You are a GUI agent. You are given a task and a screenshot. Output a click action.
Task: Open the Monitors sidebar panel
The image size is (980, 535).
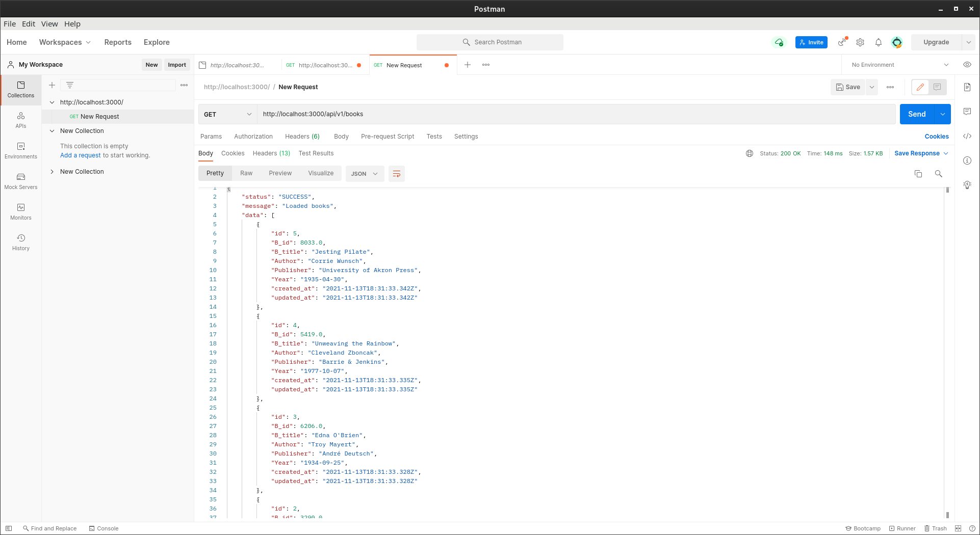21,212
